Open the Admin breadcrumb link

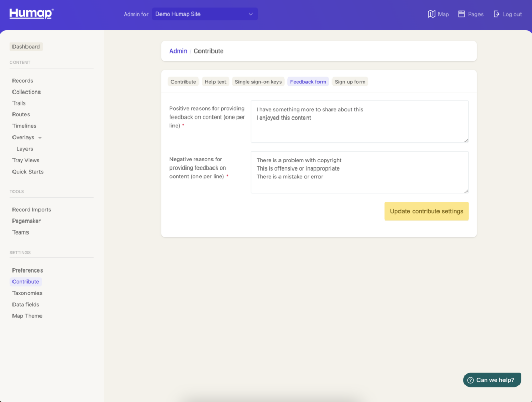click(178, 50)
